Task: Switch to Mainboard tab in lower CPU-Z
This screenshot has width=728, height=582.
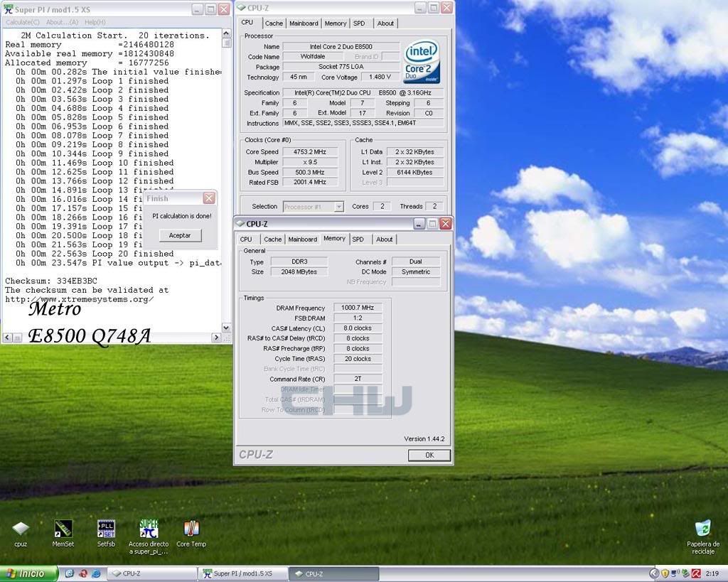Action: click(x=302, y=239)
